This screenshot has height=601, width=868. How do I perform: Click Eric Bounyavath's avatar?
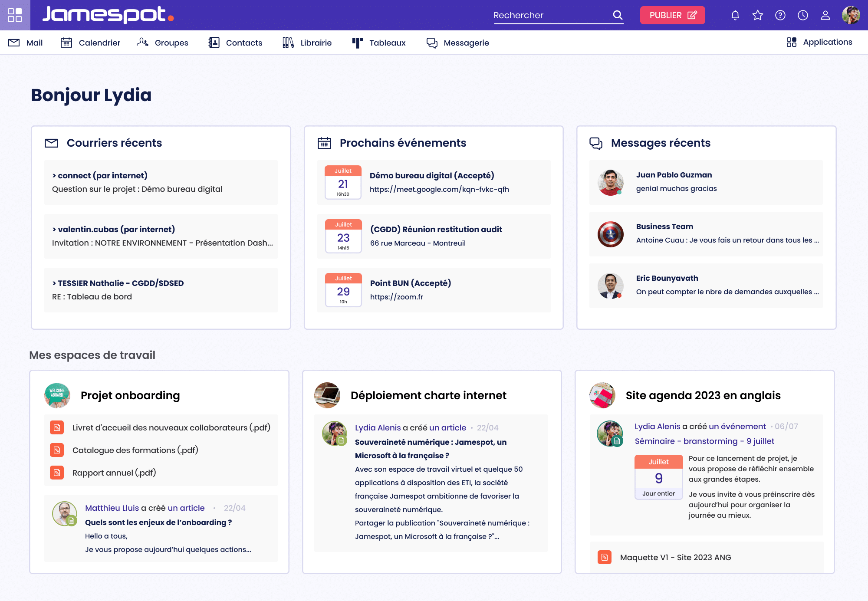(611, 286)
